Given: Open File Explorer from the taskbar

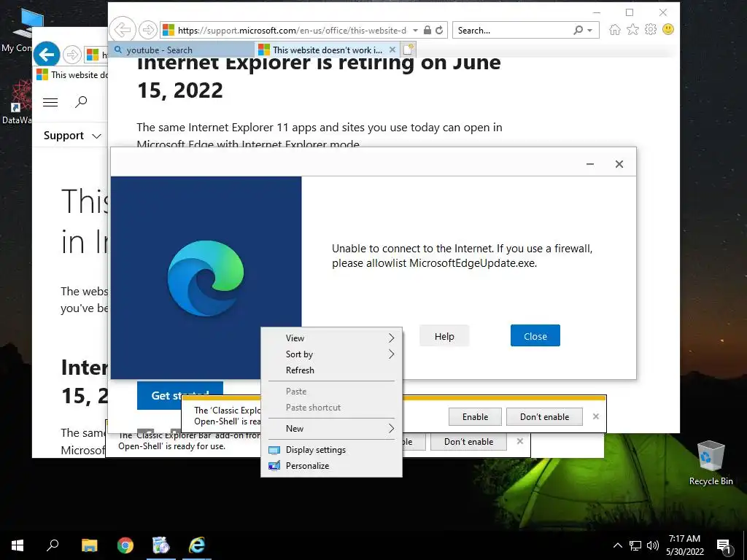Looking at the screenshot, I should coord(89,545).
